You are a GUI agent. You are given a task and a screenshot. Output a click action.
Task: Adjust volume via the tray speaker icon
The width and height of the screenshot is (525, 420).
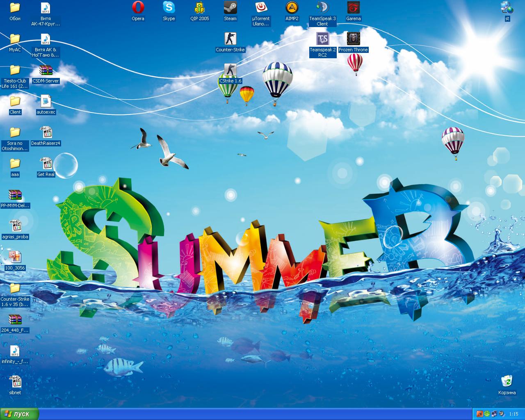coord(501,413)
